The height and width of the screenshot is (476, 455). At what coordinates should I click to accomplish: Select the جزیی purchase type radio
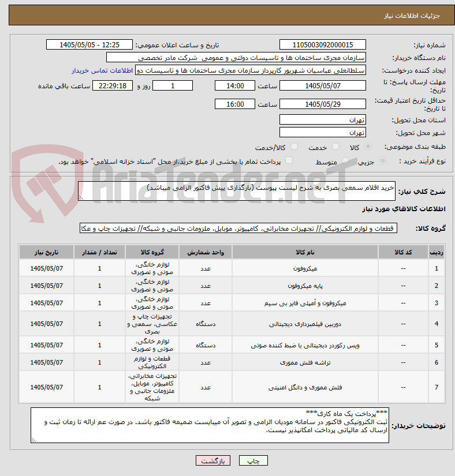click(383, 161)
